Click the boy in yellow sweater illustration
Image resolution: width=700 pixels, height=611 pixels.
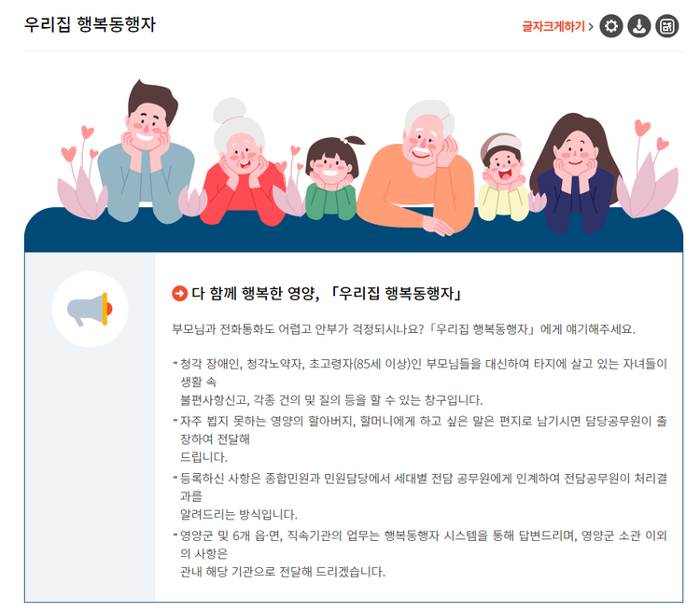pos(504,177)
